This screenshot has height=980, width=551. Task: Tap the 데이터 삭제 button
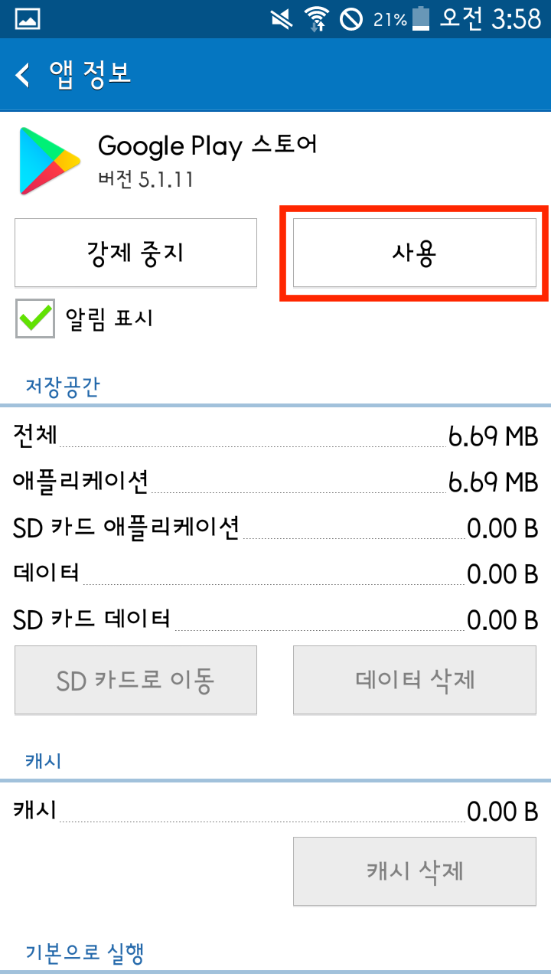415,680
